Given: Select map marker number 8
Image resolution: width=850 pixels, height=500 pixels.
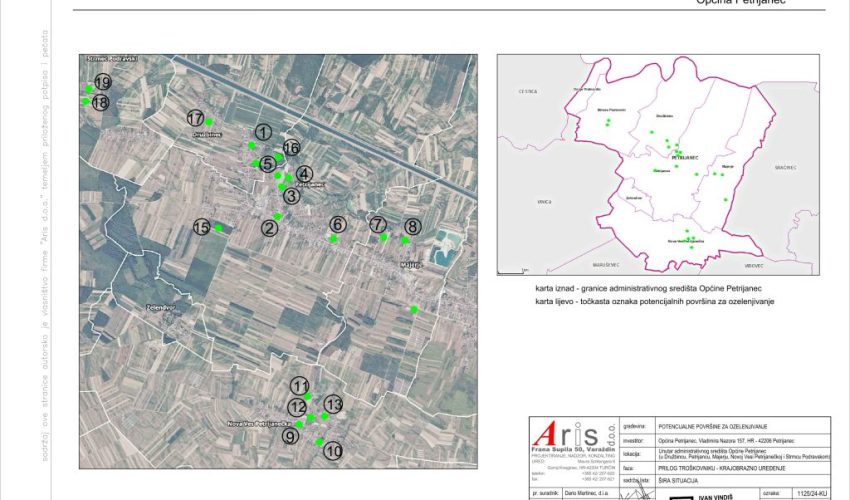Looking at the screenshot, I should (413, 227).
